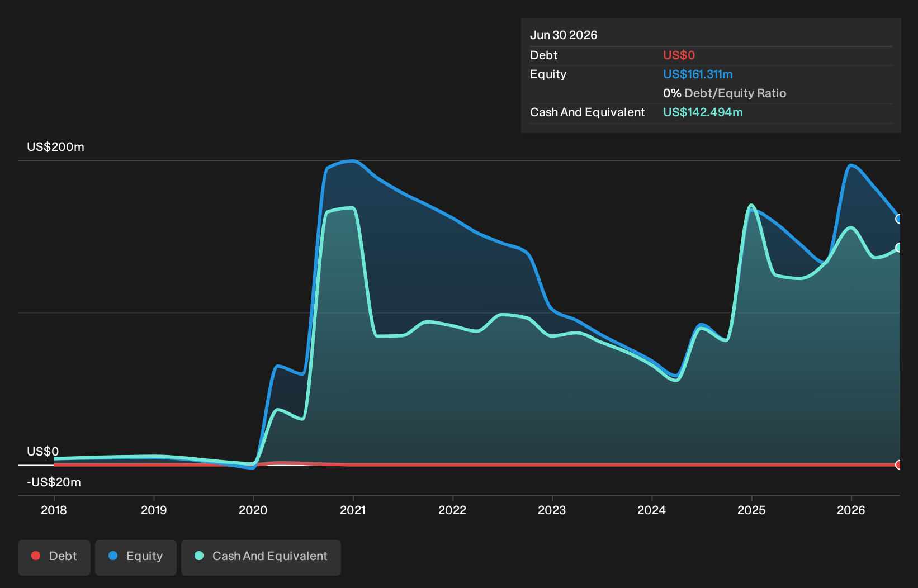Click the 0% Debt/Equity Ratio text
918x588 pixels.
[725, 93]
